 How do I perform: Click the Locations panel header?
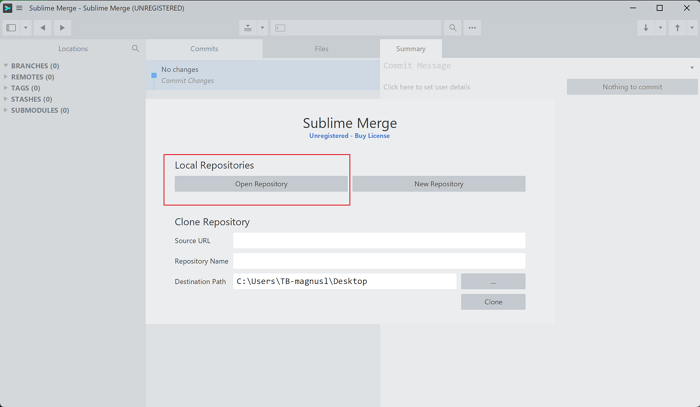click(x=73, y=49)
